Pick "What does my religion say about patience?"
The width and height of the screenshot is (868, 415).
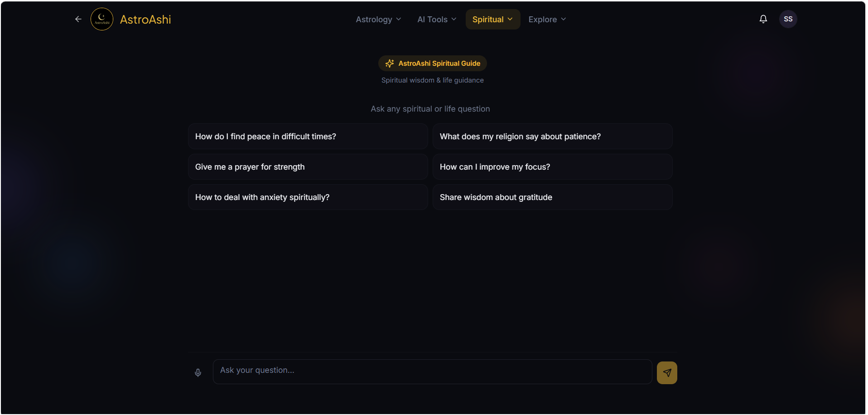(x=552, y=137)
